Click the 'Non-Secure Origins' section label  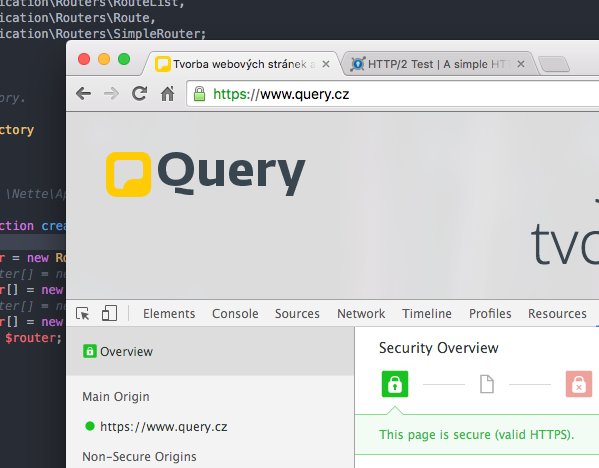point(139,457)
